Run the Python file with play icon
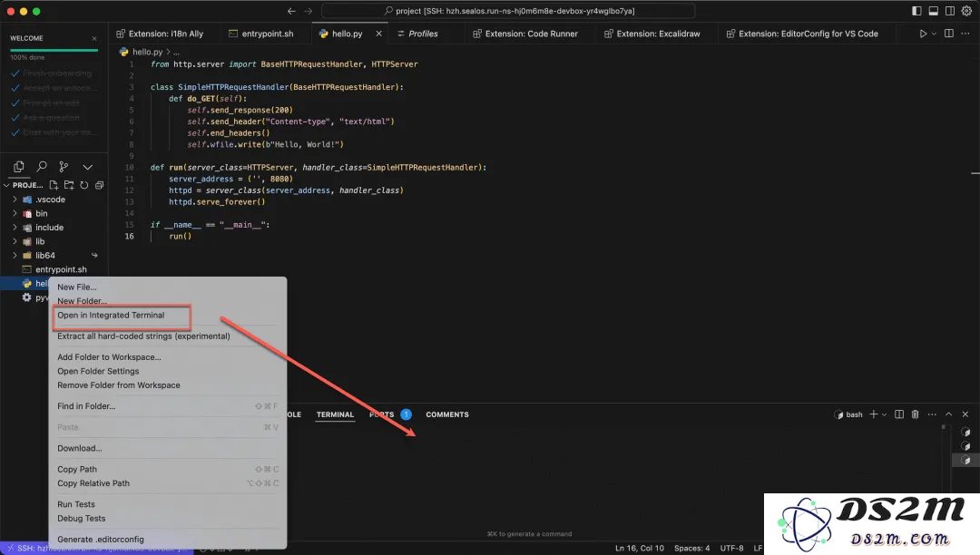 pyautogui.click(x=923, y=34)
